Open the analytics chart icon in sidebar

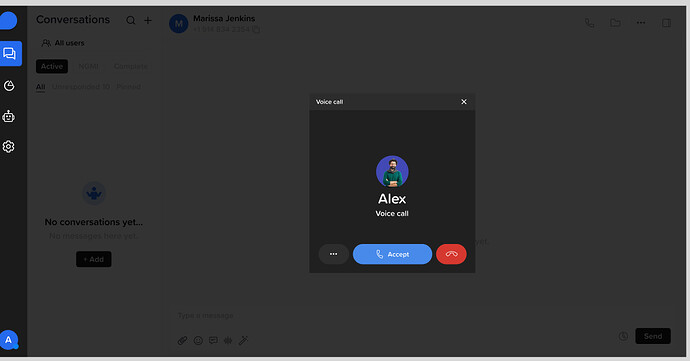pyautogui.click(x=9, y=85)
